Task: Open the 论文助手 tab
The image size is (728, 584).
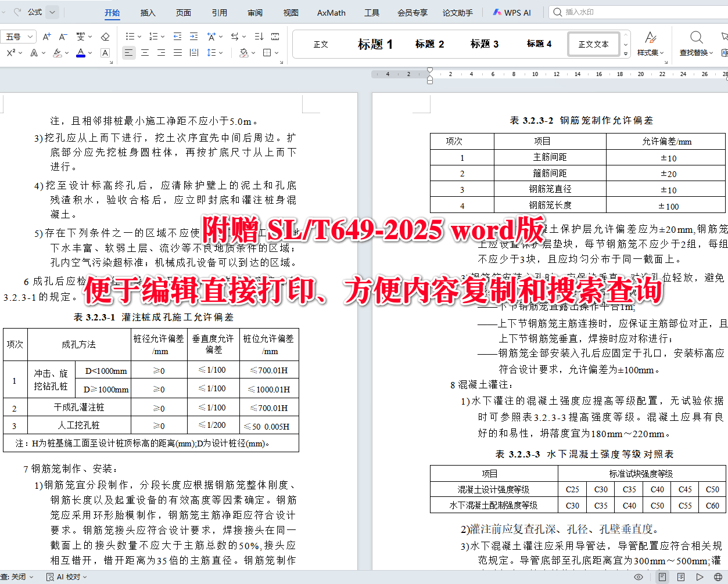Action: click(457, 12)
